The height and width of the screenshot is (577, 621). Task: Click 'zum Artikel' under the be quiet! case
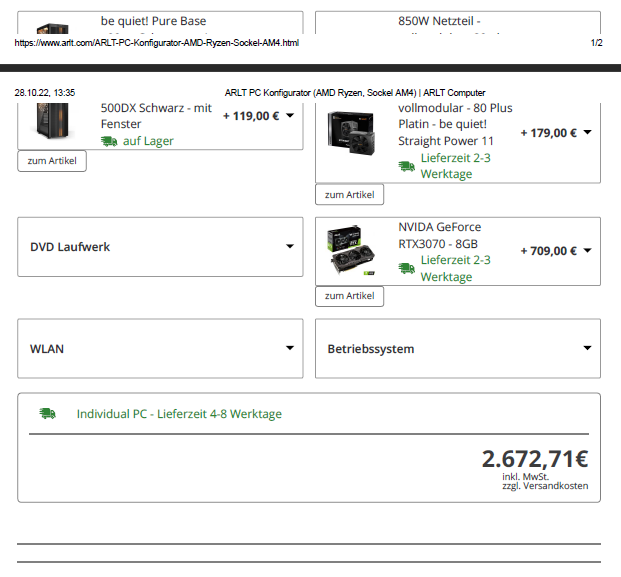coord(52,161)
